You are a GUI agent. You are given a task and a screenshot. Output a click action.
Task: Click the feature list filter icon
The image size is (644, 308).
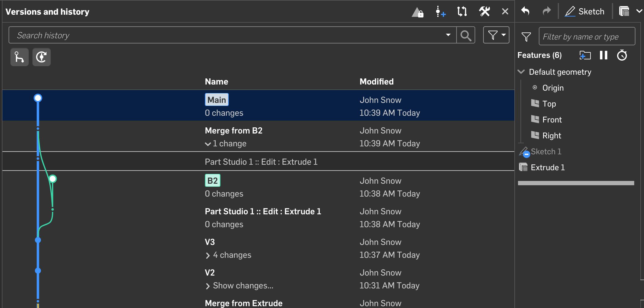point(526,37)
